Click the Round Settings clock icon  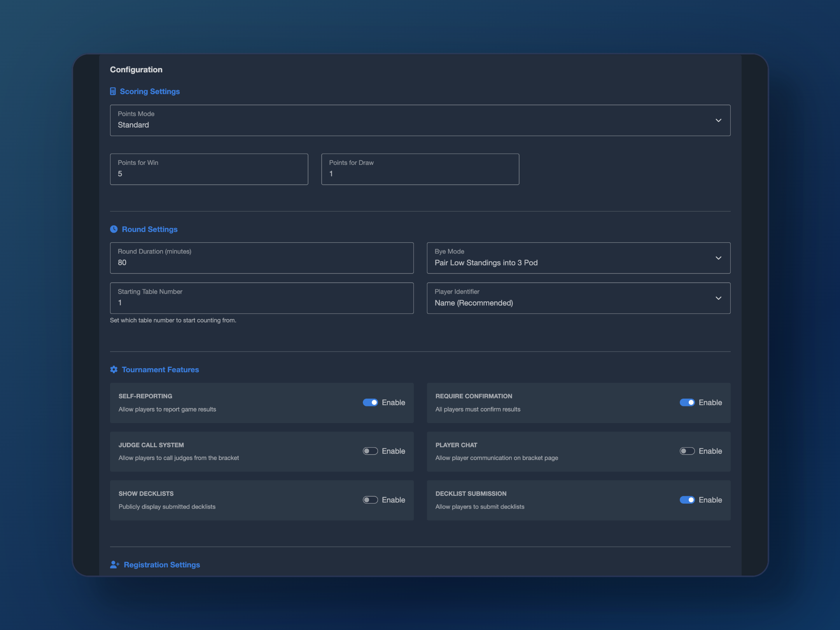click(114, 229)
